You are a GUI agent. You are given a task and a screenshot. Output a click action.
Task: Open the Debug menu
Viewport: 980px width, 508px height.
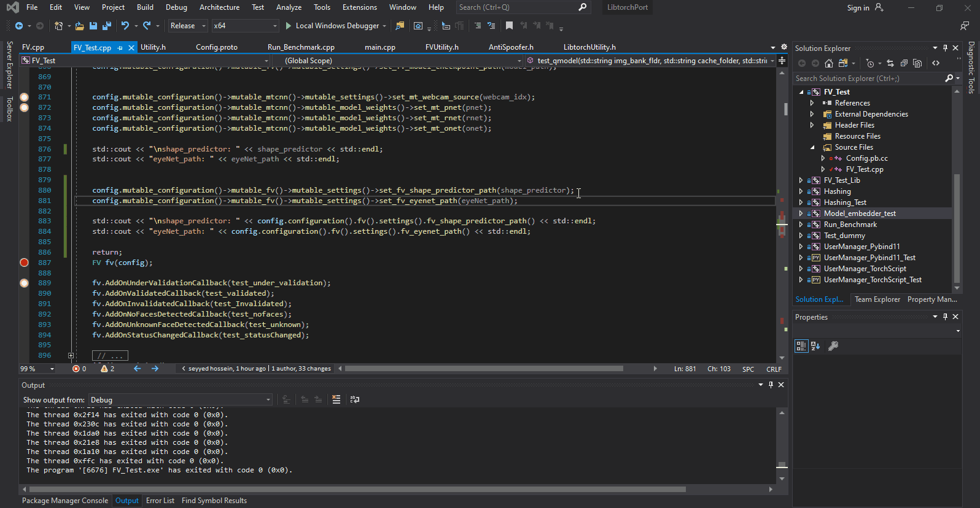[176, 7]
